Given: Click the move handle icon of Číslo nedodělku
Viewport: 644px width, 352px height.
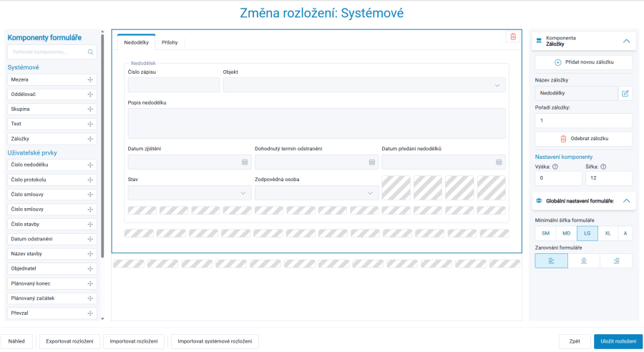Looking at the screenshot, I should 90,165.
